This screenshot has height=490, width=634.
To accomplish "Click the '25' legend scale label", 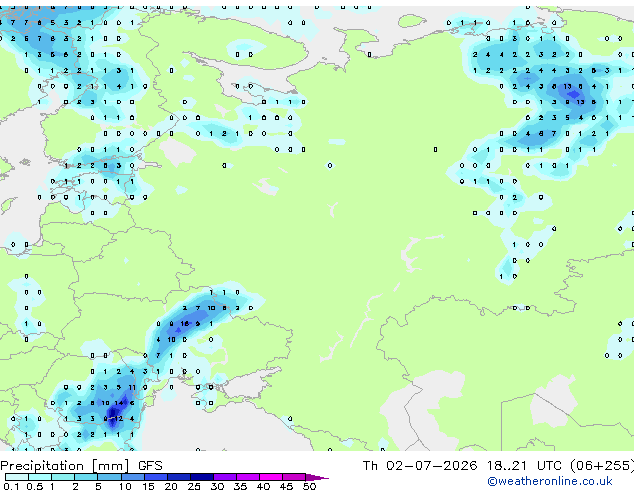I will pyautogui.click(x=194, y=486).
